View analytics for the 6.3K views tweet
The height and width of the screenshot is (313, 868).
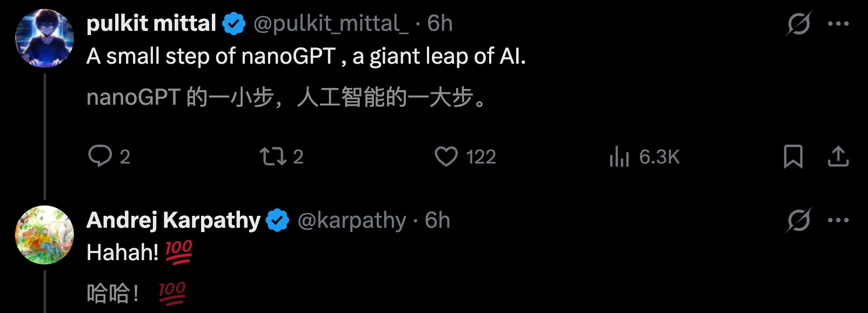(619, 157)
